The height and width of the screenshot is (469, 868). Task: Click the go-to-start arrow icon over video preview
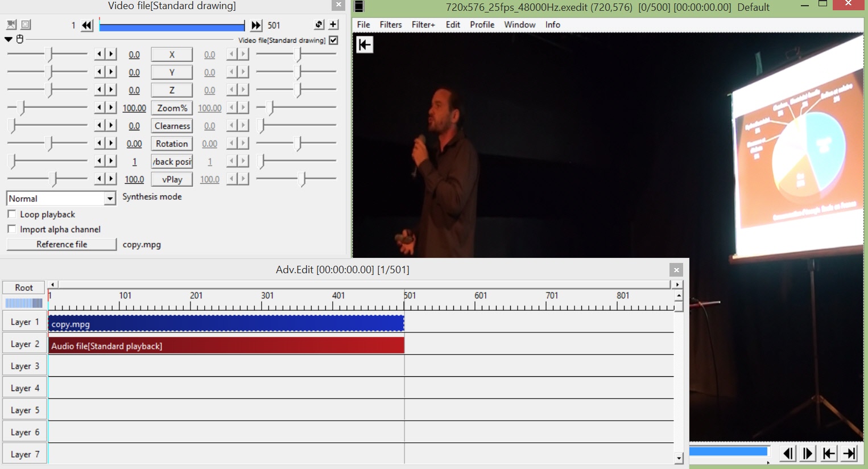click(365, 44)
